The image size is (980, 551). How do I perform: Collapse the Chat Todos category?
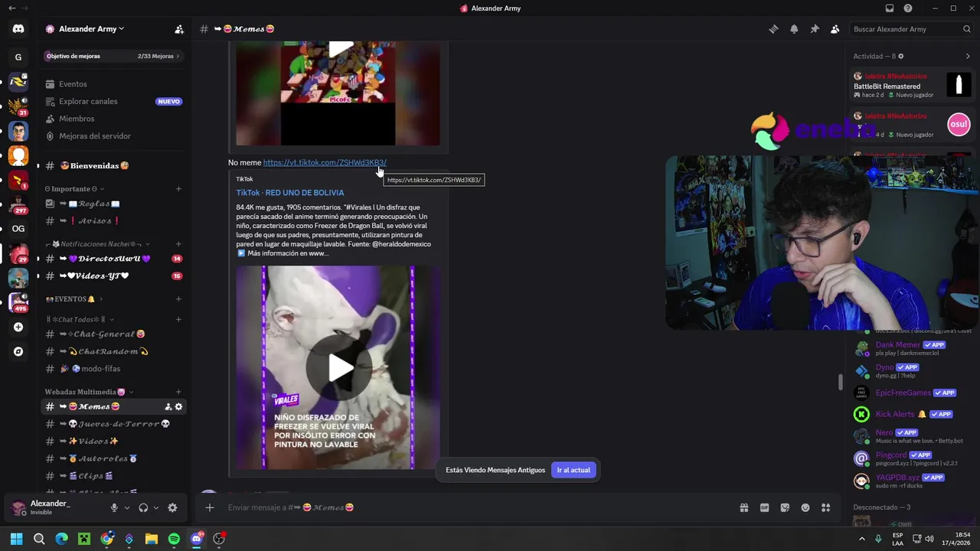click(x=79, y=319)
